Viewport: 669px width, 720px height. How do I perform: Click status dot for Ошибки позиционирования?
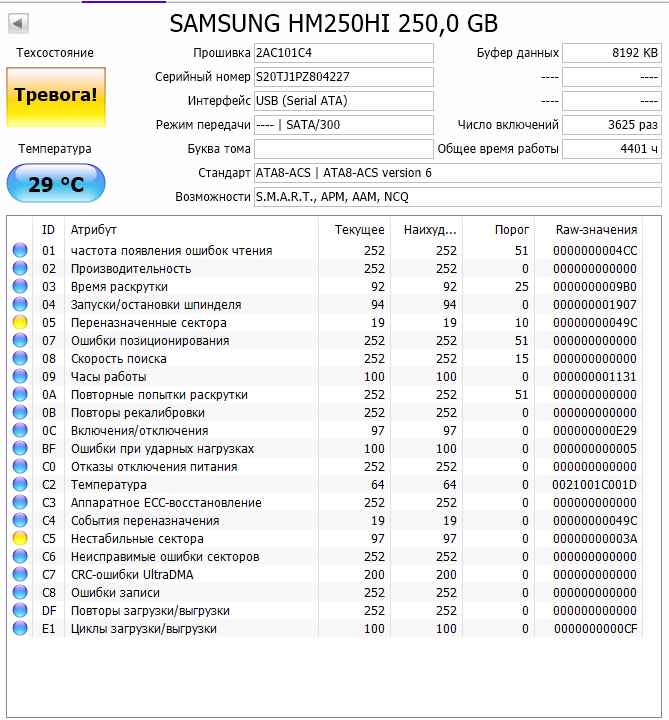tap(20, 340)
